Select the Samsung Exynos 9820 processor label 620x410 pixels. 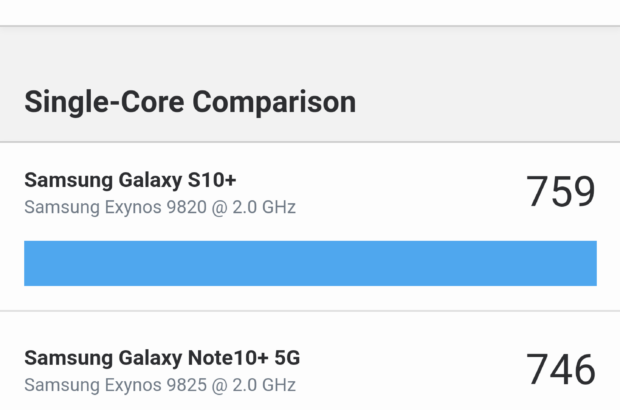[160, 208]
